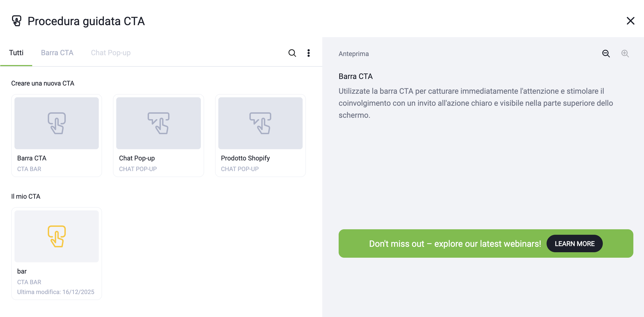This screenshot has height=317, width=644.
Task: Select the Barra CTA template thumbnail
Action: pyautogui.click(x=56, y=123)
